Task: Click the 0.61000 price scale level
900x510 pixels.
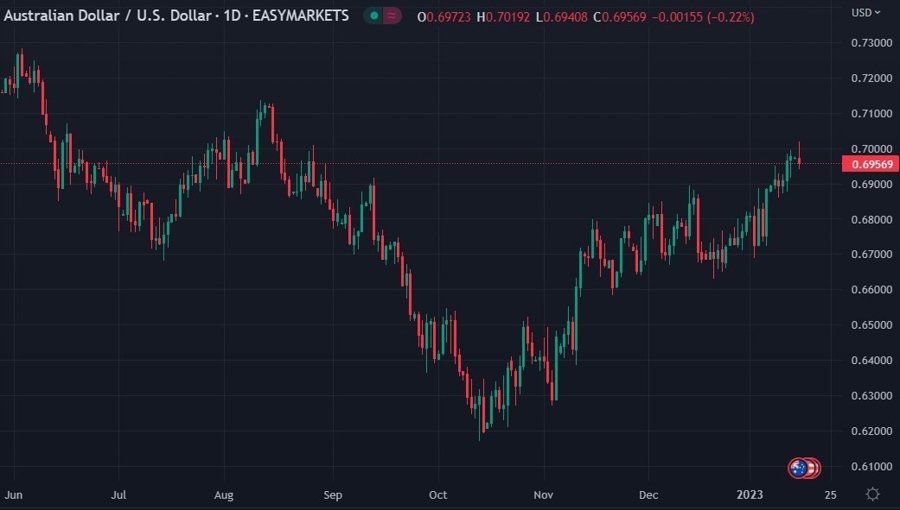Action: [870, 466]
